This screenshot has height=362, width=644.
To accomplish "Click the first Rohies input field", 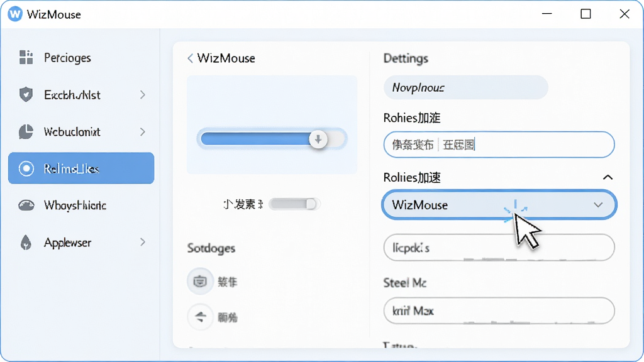I will coord(499,145).
